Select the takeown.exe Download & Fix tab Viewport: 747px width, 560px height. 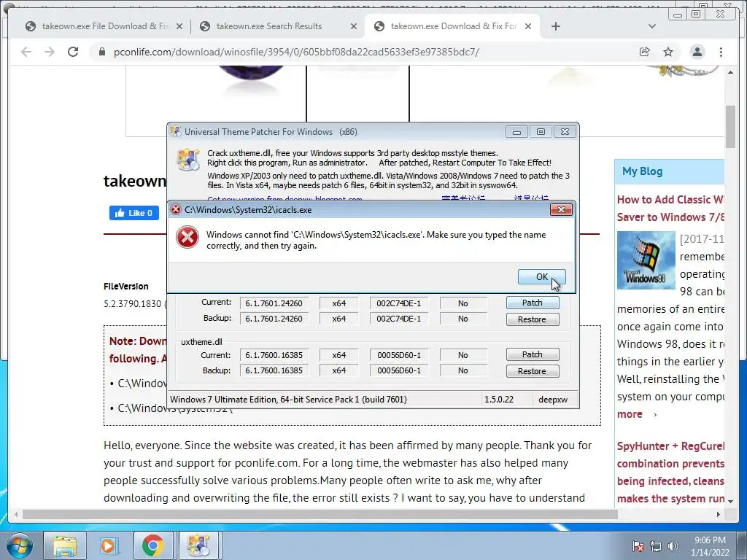(452, 26)
